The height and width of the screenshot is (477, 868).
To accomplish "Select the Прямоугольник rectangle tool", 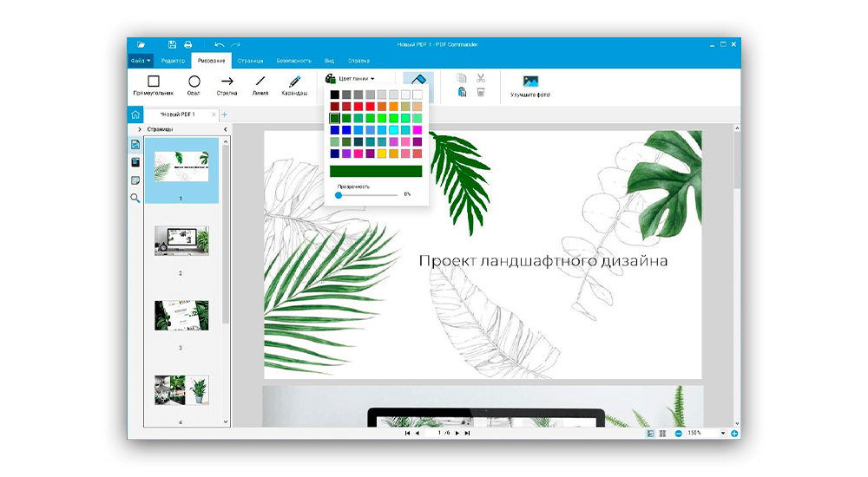I will point(153,85).
